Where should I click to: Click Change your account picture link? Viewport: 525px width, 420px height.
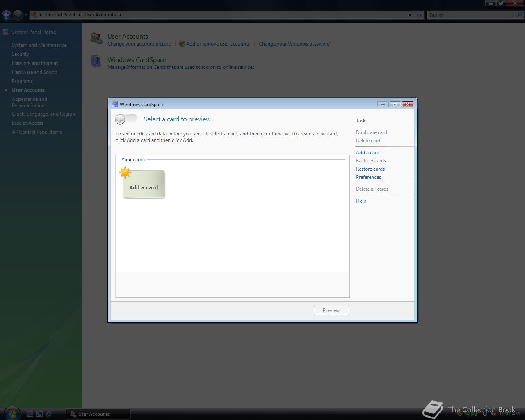point(139,44)
